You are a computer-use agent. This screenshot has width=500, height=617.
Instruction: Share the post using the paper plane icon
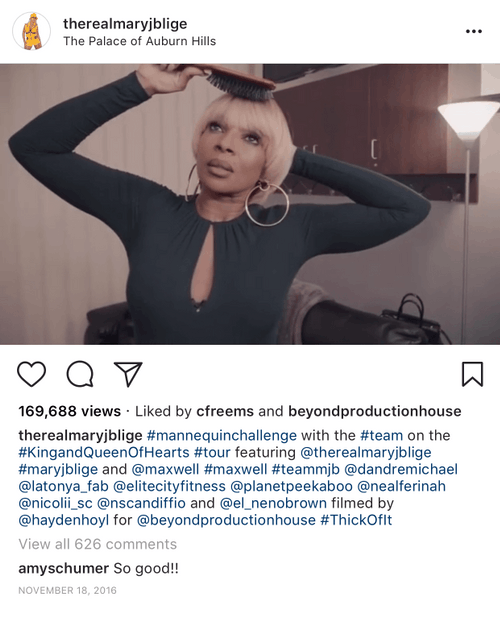point(128,374)
